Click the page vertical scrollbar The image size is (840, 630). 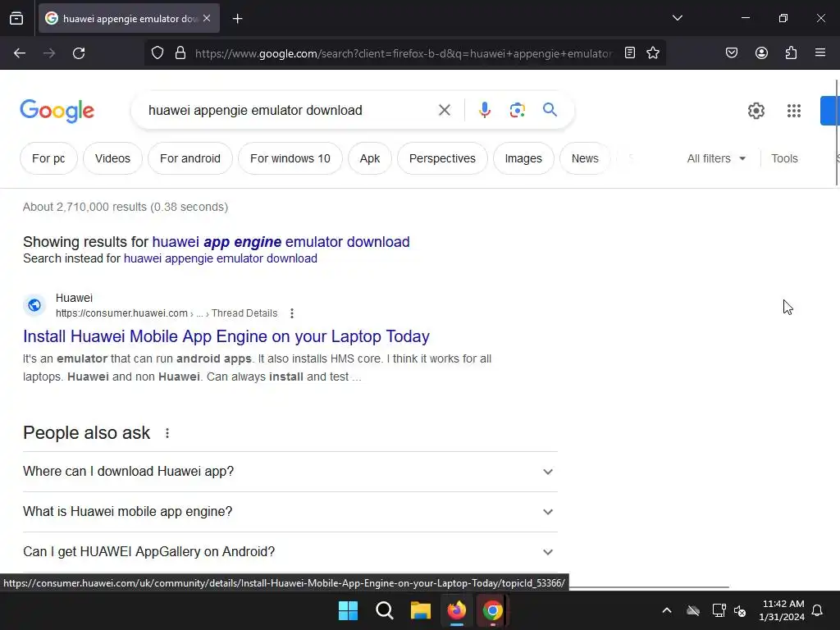837,132
